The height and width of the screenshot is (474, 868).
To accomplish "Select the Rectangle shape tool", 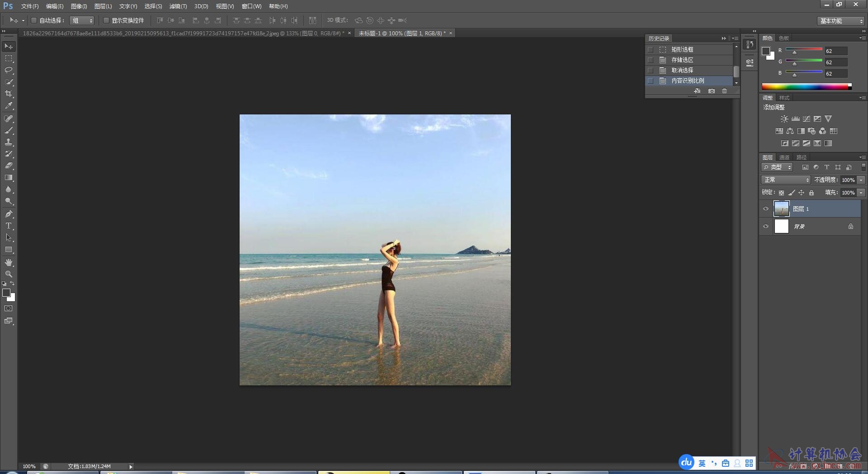I will click(9, 250).
